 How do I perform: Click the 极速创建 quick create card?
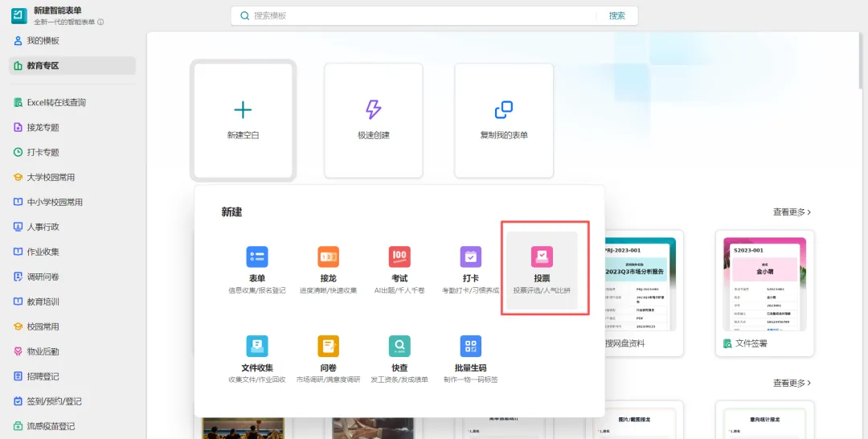pos(374,121)
